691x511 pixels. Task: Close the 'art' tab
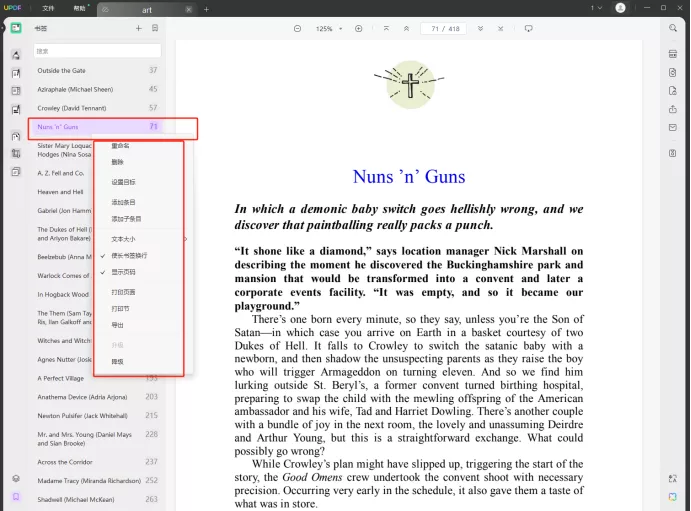coord(189,10)
